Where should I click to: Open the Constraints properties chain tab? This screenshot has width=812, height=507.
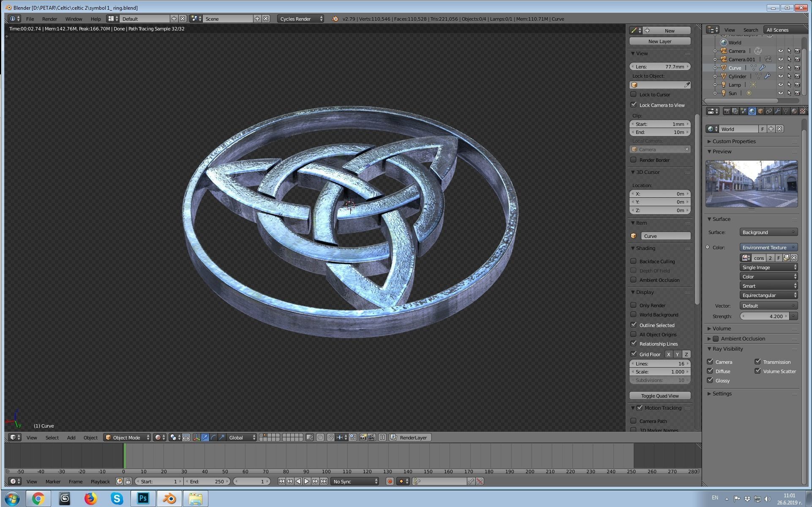(x=769, y=111)
